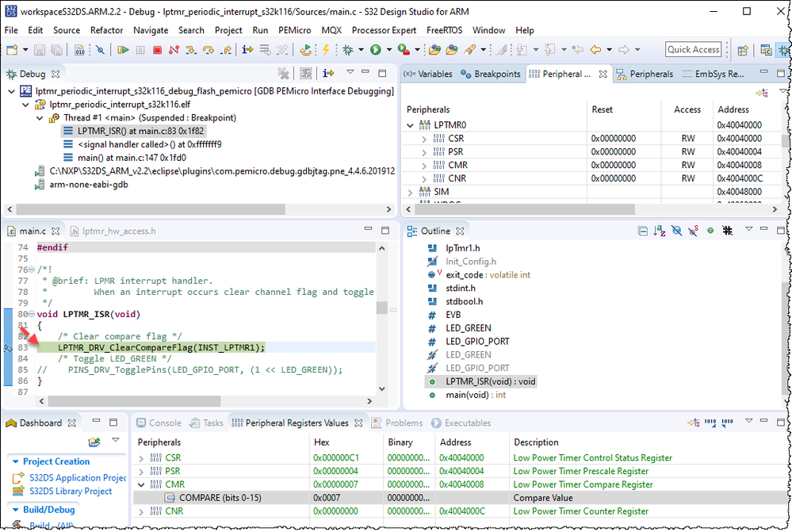Collapse the CMR row in Register Values
This screenshot has width=792, height=532.
142,484
